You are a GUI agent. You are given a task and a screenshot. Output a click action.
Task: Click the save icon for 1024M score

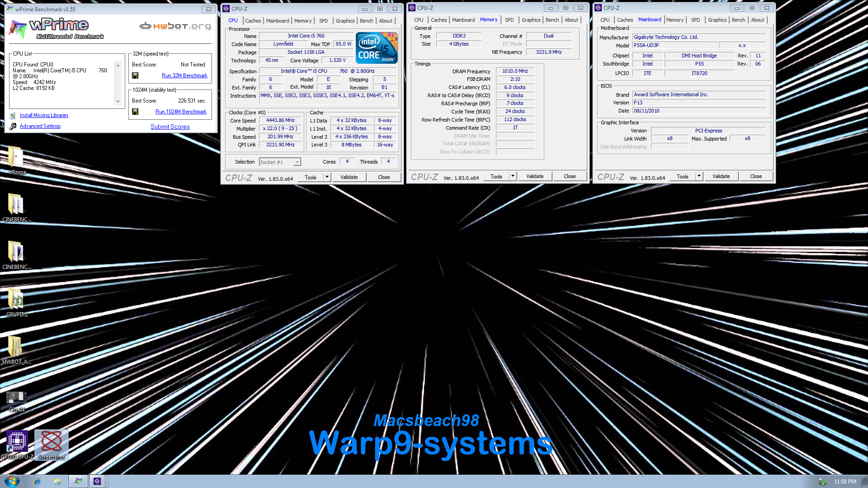(135, 112)
